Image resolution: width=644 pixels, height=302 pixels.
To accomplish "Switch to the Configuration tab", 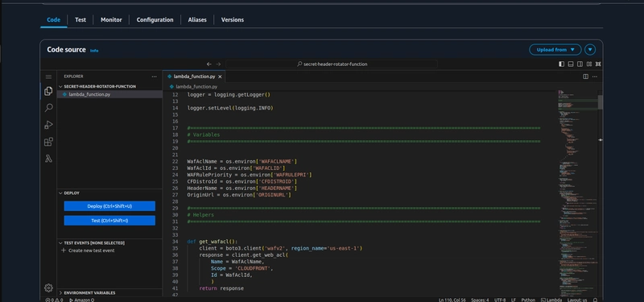I will pyautogui.click(x=155, y=19).
